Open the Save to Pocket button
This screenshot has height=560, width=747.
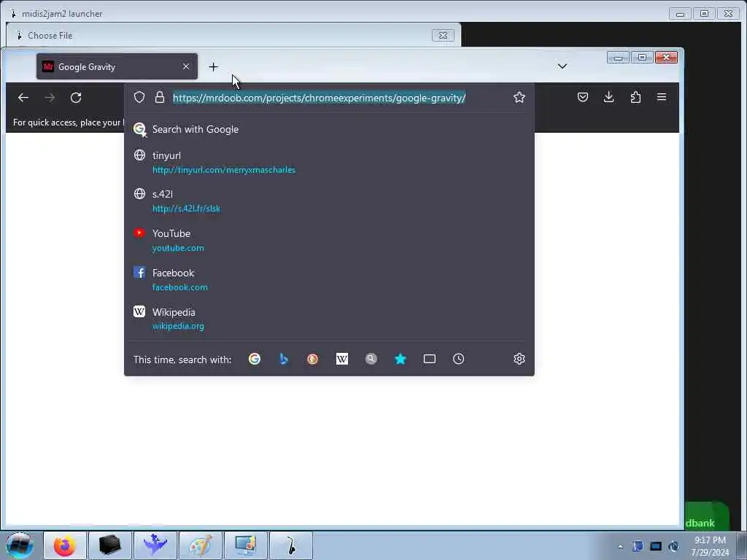583,97
